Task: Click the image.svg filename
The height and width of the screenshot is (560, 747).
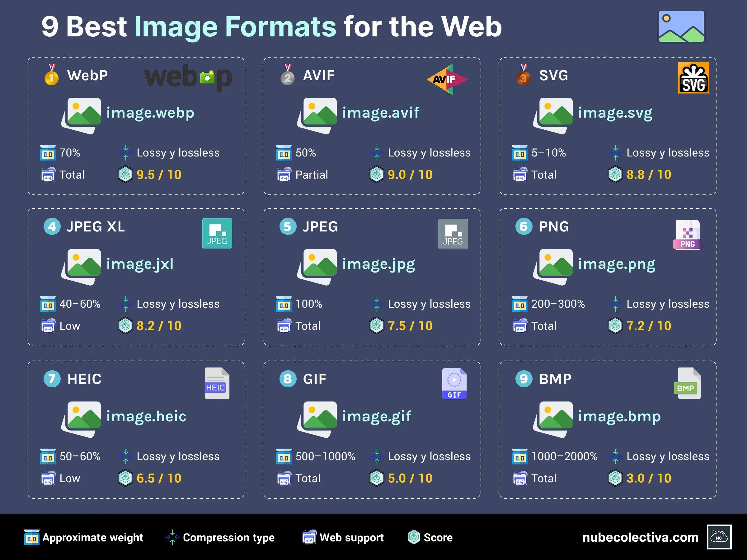Action: (615, 113)
